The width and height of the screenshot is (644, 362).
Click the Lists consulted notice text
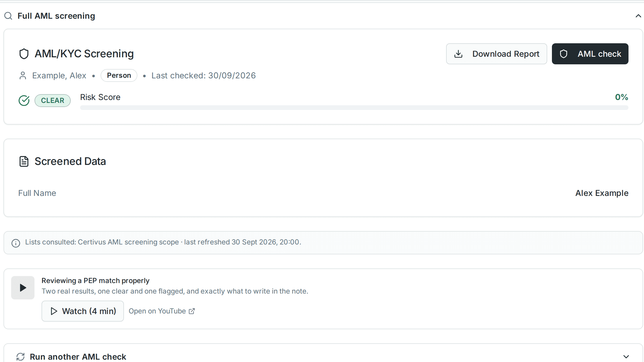point(163,242)
